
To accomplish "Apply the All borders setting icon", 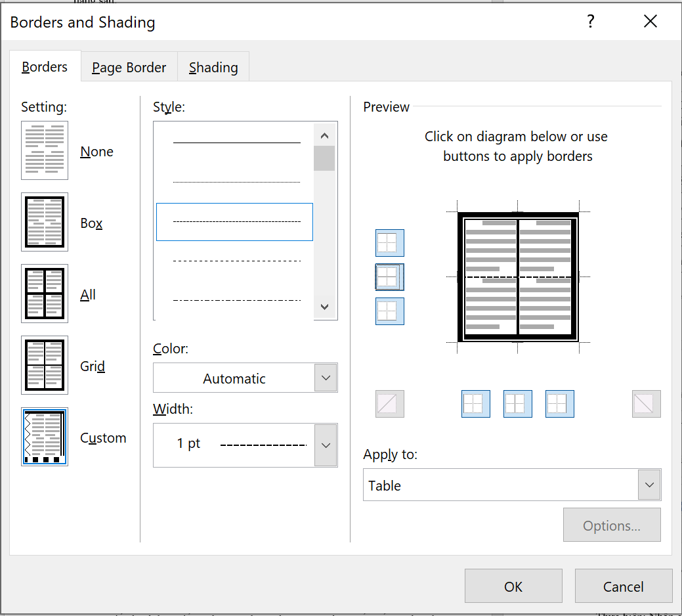I will pyautogui.click(x=45, y=294).
